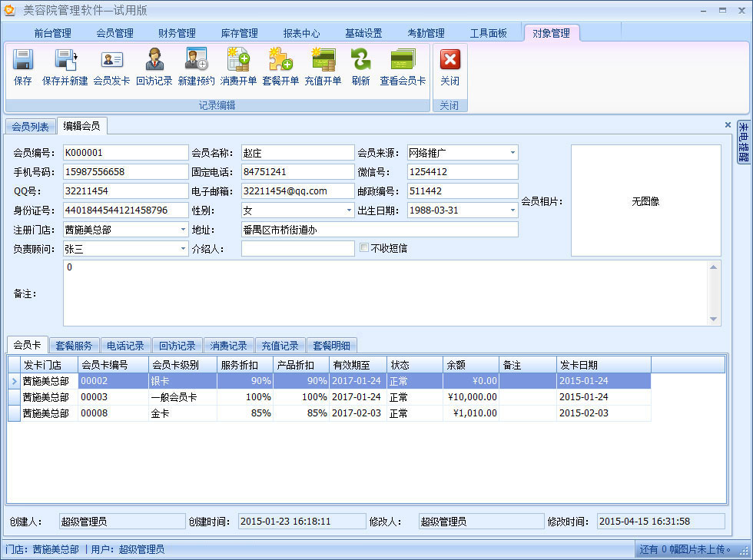Switch to the 财务管理 ribbon tab
Screen dimensions: 753x560
point(177,33)
